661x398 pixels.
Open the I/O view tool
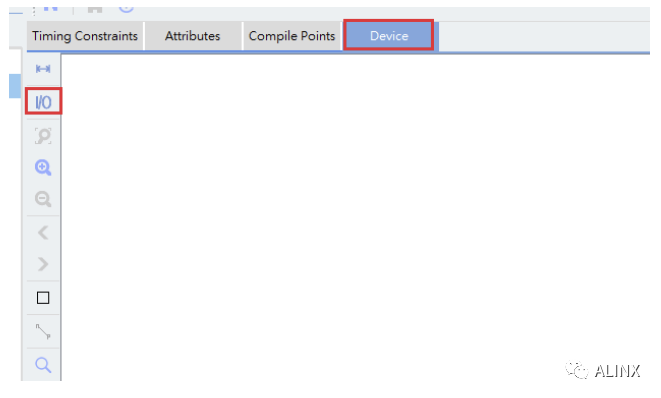[43, 102]
